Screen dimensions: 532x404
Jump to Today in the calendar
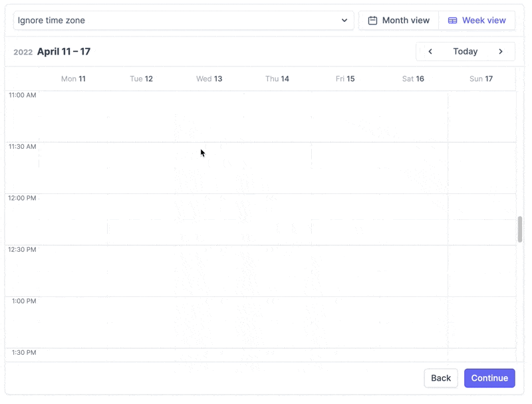pos(465,52)
